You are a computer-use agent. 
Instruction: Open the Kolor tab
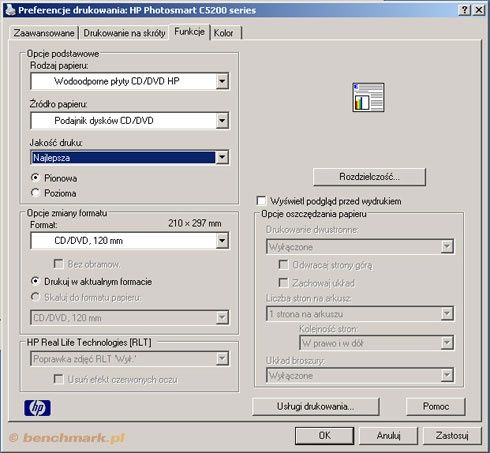(224, 33)
